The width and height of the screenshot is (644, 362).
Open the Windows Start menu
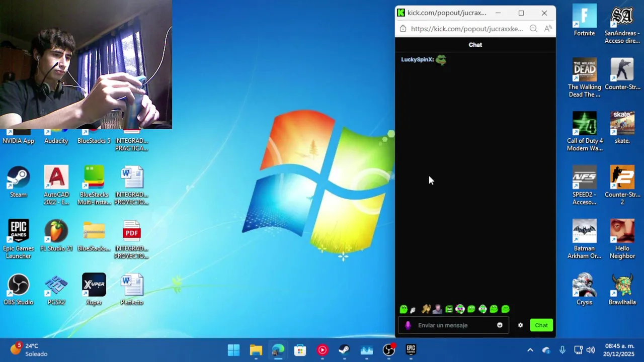(x=234, y=350)
